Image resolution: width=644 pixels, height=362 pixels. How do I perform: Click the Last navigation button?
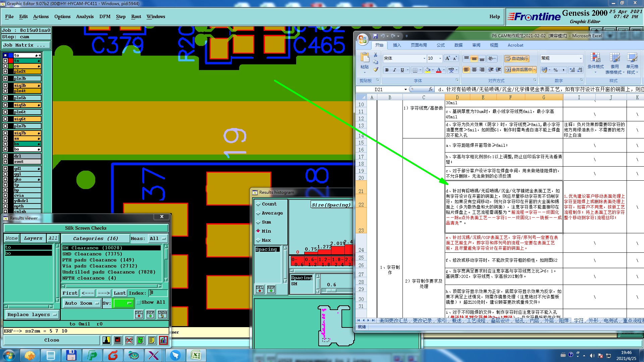(x=119, y=293)
